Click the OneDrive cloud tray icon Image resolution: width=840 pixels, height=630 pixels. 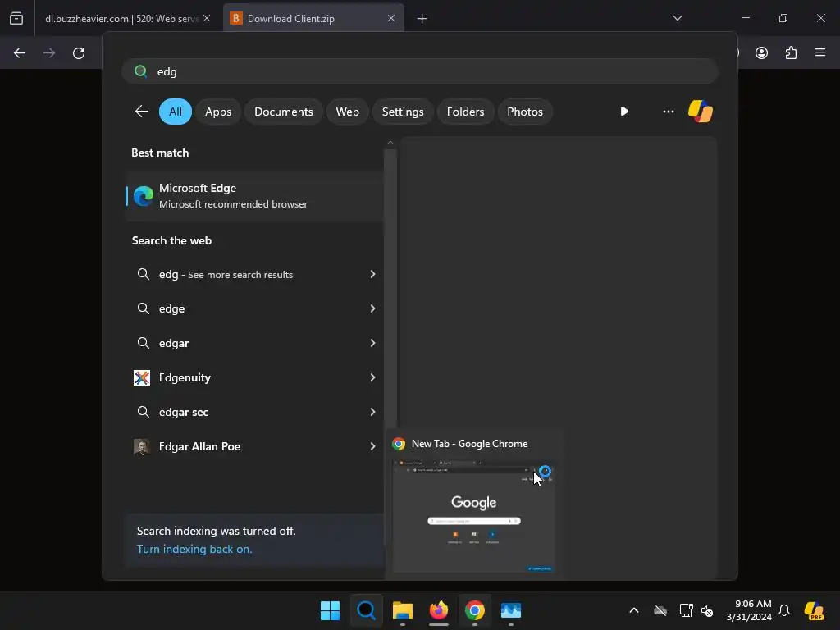click(660, 610)
